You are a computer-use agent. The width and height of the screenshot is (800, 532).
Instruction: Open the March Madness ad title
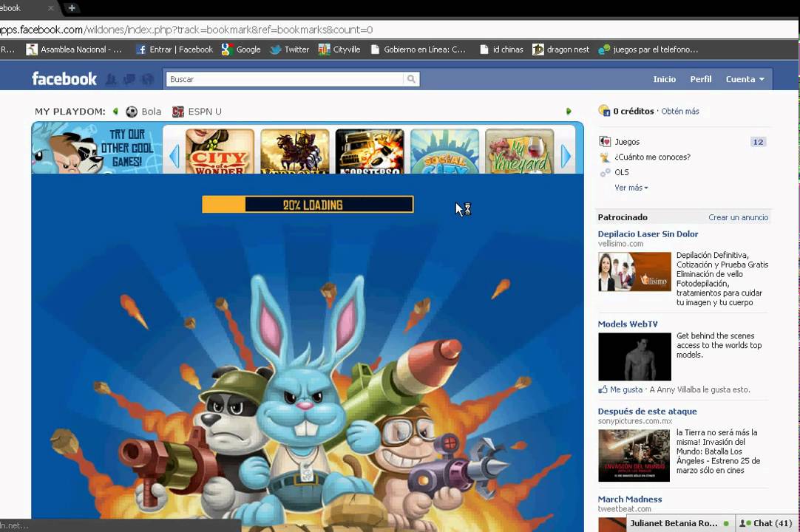pyautogui.click(x=630, y=499)
